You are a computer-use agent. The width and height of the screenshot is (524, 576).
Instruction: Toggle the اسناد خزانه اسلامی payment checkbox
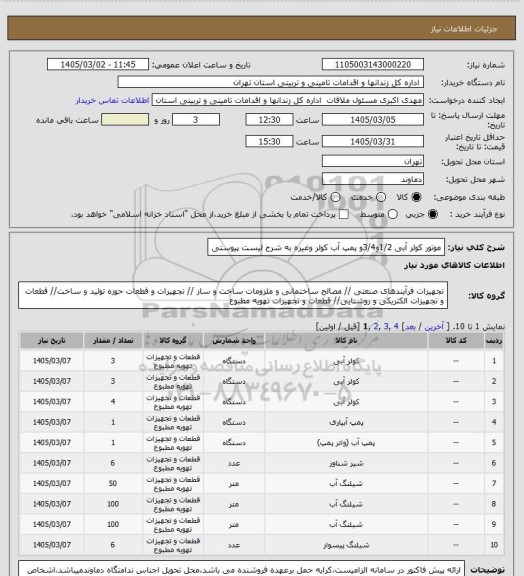(344, 214)
